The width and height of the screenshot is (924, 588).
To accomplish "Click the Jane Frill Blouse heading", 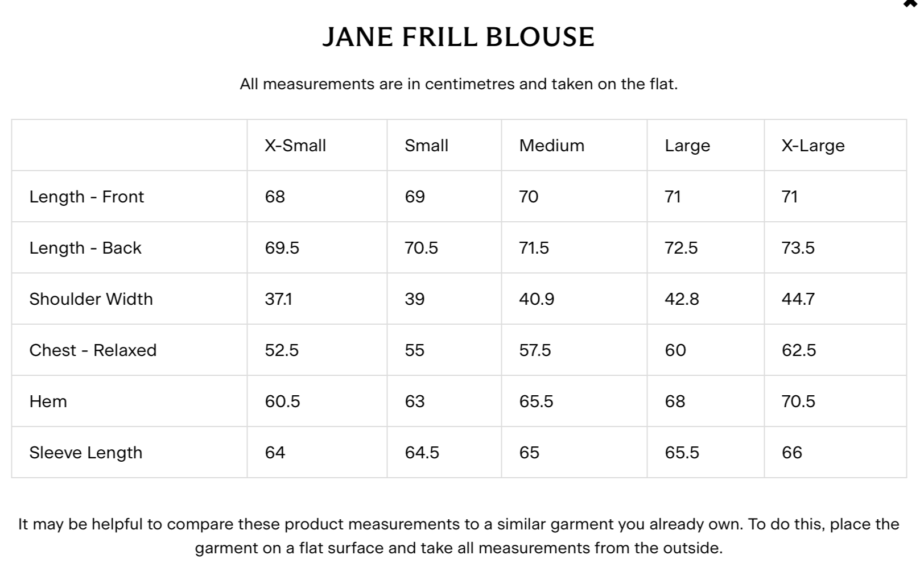I will coord(458,37).
